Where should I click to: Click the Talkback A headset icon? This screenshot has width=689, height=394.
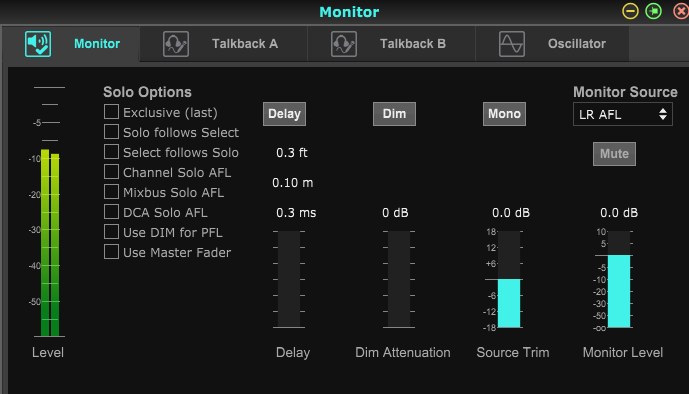pyautogui.click(x=176, y=44)
